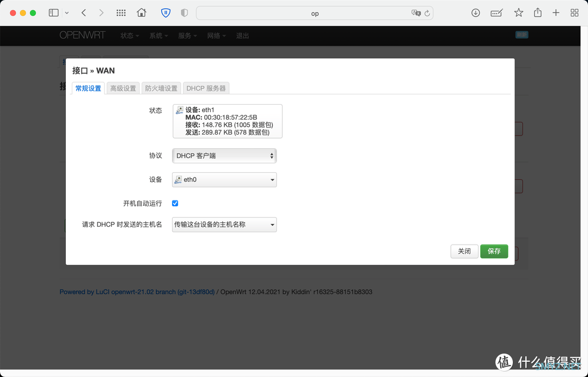Uncheck the 开机自动运行 checkbox

175,203
